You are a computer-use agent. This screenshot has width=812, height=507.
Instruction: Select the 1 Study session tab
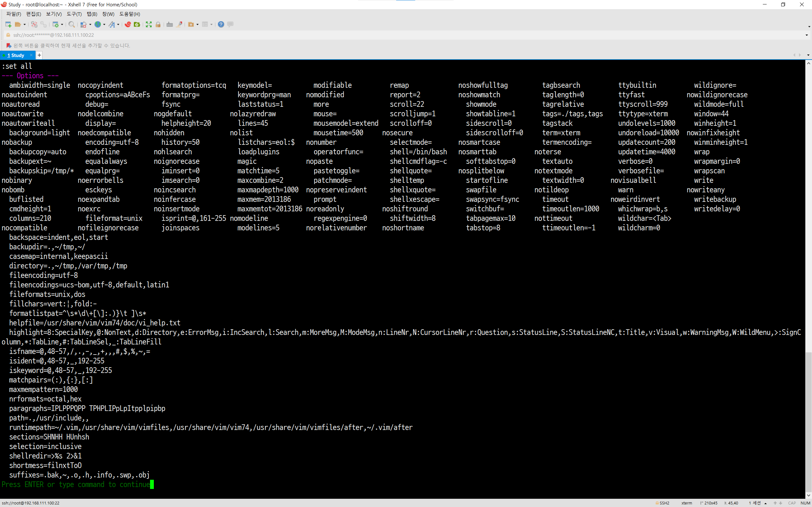click(x=16, y=55)
